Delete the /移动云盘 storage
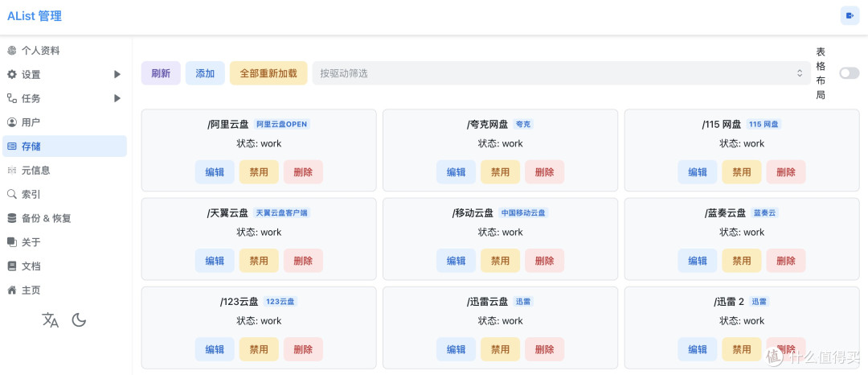Viewport: 868px width, 375px height. tap(545, 261)
